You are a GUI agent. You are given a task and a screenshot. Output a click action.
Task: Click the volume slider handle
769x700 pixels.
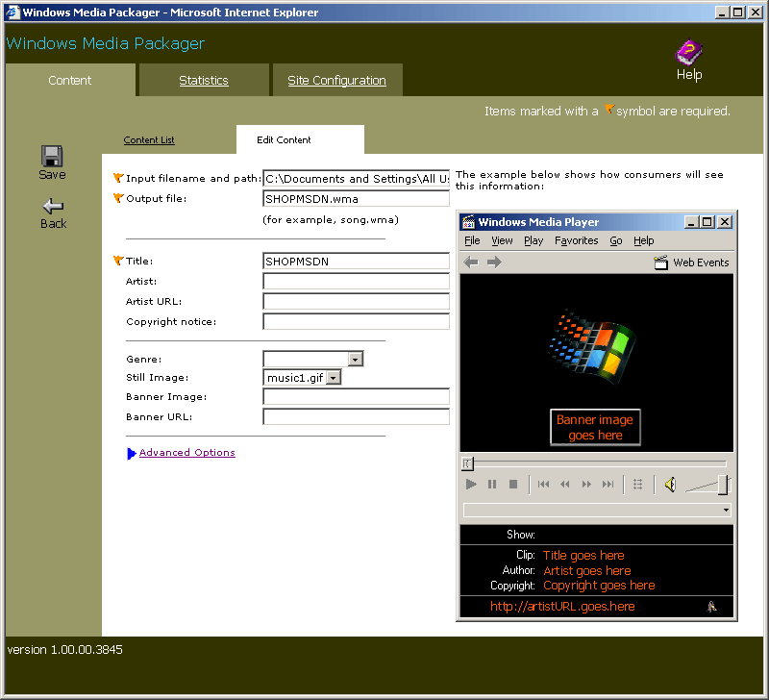click(724, 485)
